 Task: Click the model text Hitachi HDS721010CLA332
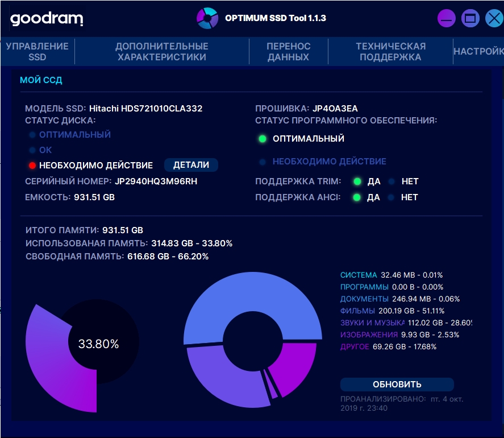pos(145,109)
